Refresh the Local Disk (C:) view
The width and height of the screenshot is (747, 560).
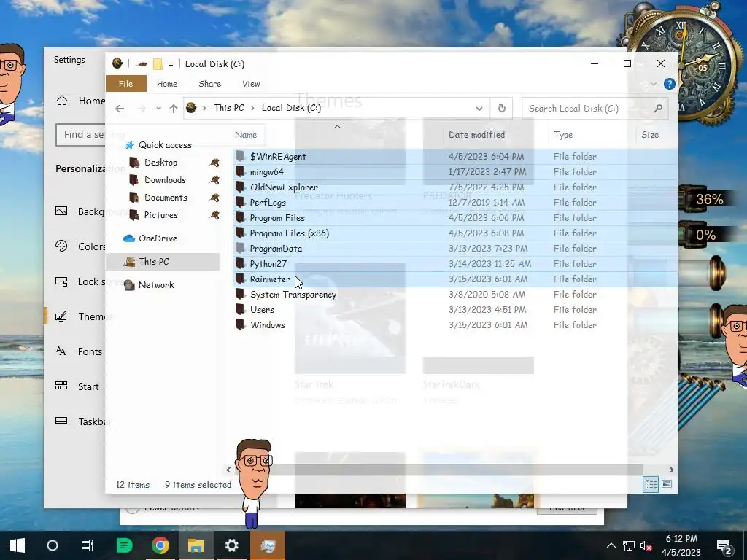(502, 108)
